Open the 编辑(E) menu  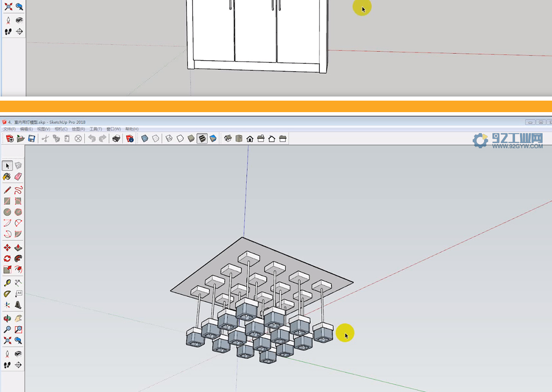tap(26, 129)
